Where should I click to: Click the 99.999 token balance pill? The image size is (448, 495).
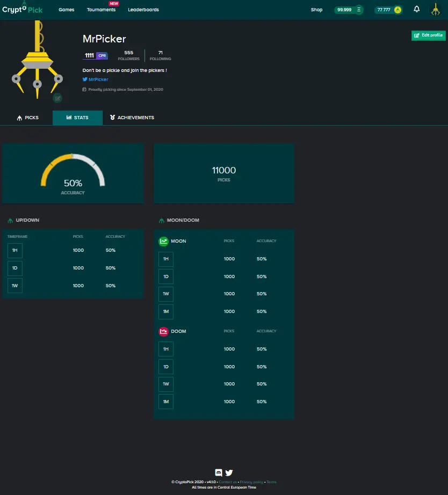point(349,10)
